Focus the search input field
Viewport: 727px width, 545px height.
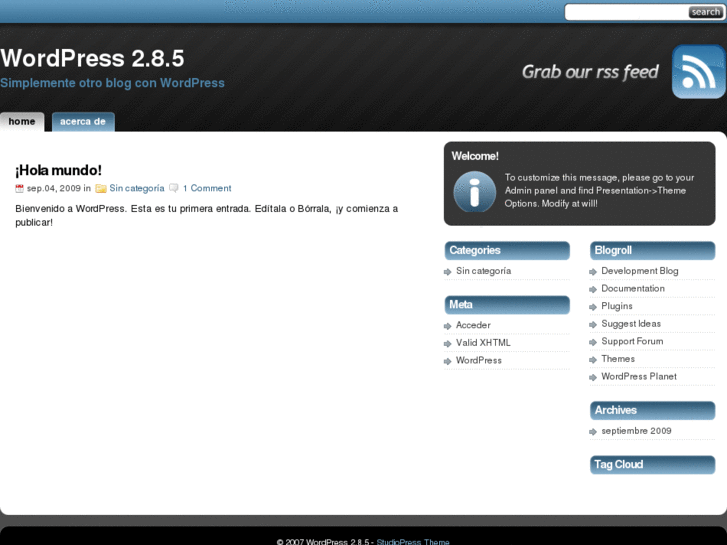point(626,12)
